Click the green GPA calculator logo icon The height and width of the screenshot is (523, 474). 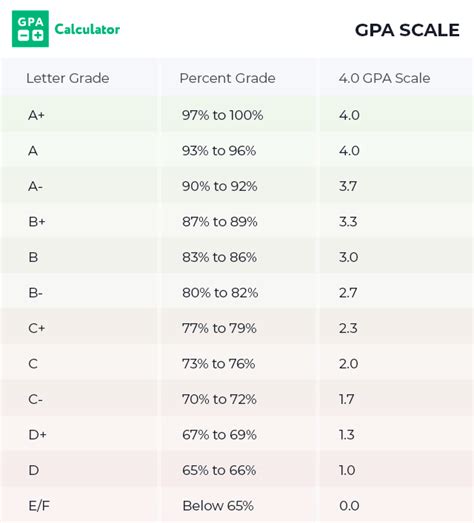(30, 29)
